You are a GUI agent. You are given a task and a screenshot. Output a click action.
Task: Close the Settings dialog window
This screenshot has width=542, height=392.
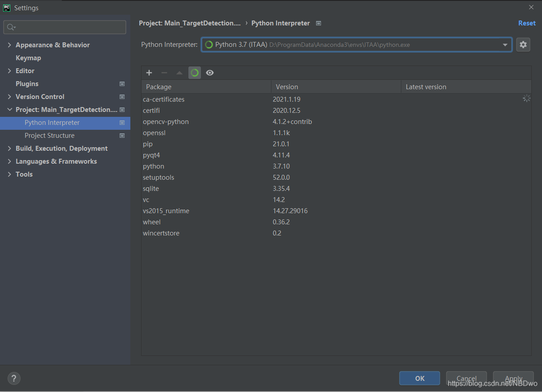pos(531,7)
